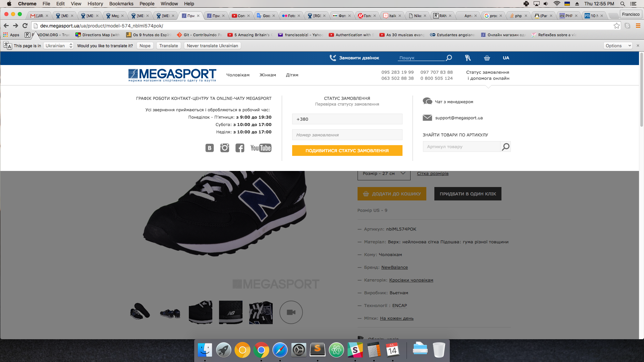Click the article search magnifier icon
Image resolution: width=644 pixels, height=362 pixels.
tap(505, 147)
